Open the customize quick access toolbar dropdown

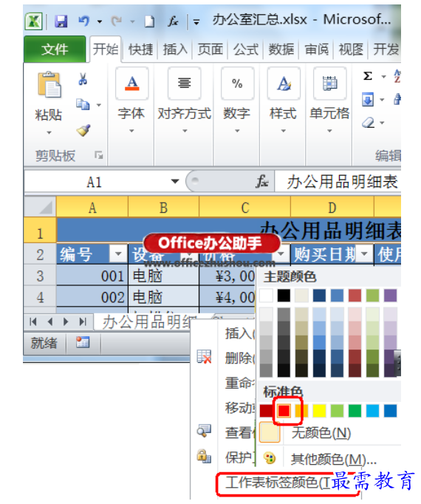(196, 22)
